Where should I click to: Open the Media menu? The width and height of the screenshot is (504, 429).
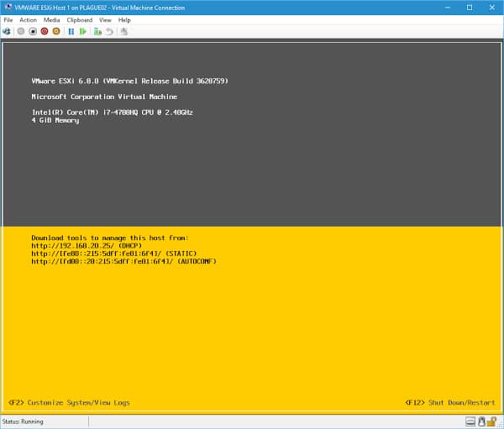coord(52,20)
